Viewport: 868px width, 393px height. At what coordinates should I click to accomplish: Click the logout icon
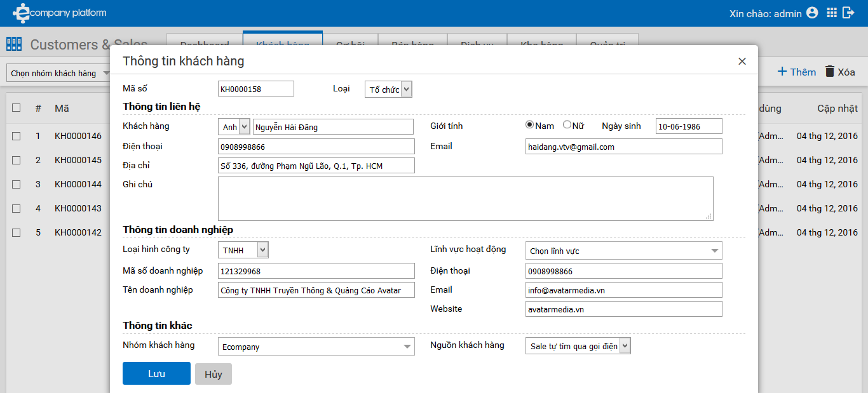pos(848,13)
